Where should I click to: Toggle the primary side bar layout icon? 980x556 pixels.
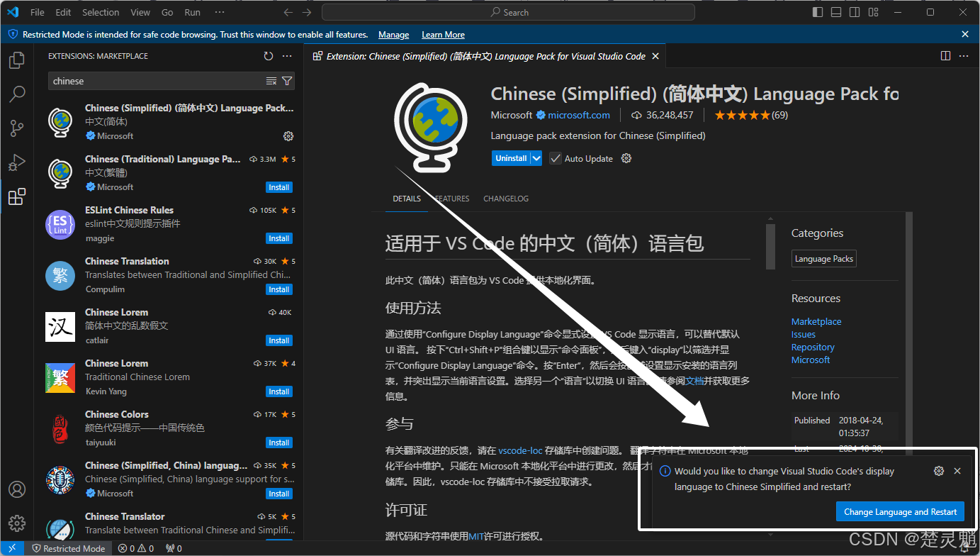(x=818, y=12)
